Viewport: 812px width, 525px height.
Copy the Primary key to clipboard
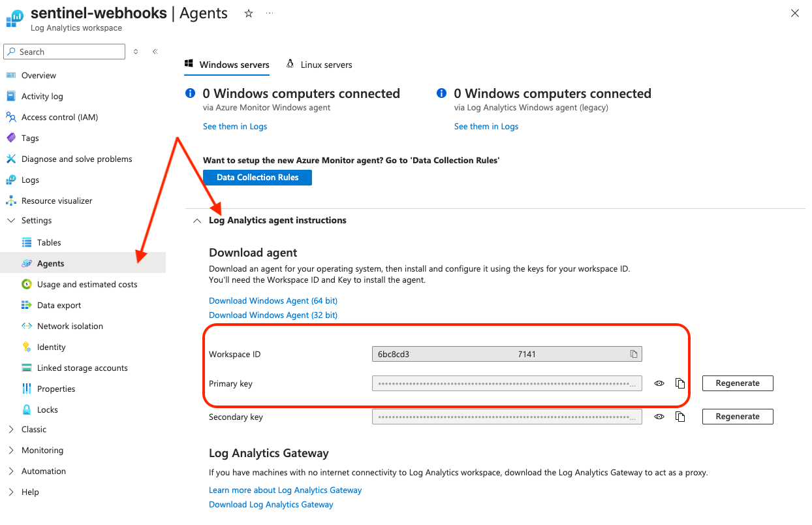point(680,383)
